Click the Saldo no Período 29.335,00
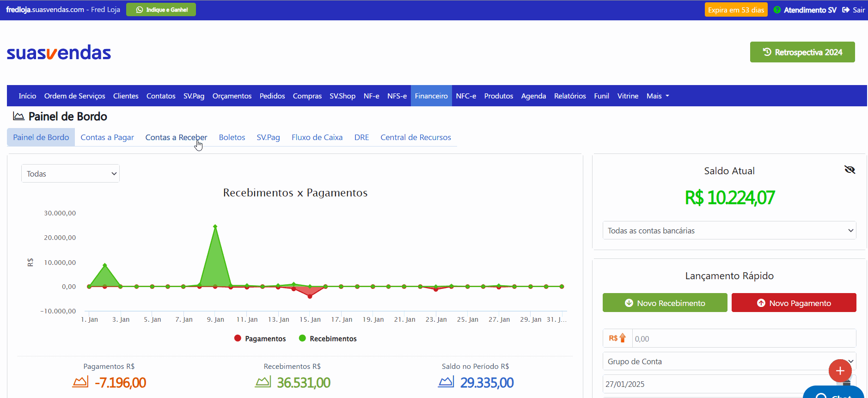The width and height of the screenshot is (868, 398). pos(487,383)
